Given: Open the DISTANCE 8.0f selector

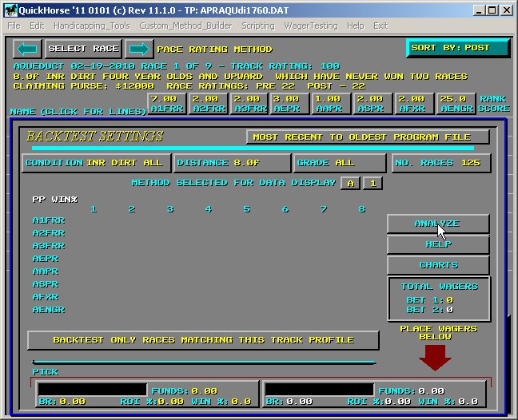Looking at the screenshot, I should coord(231,163).
